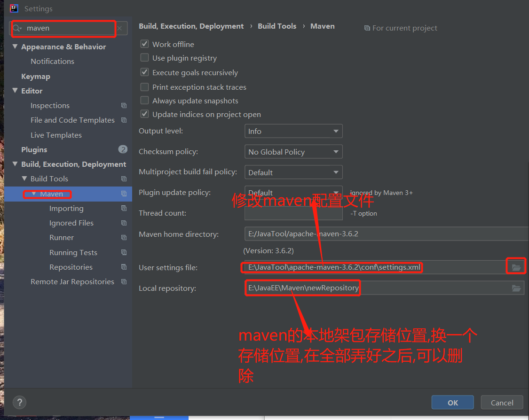Image resolution: width=529 pixels, height=420 pixels.
Task: Open Keymap settings
Action: [x=36, y=77]
